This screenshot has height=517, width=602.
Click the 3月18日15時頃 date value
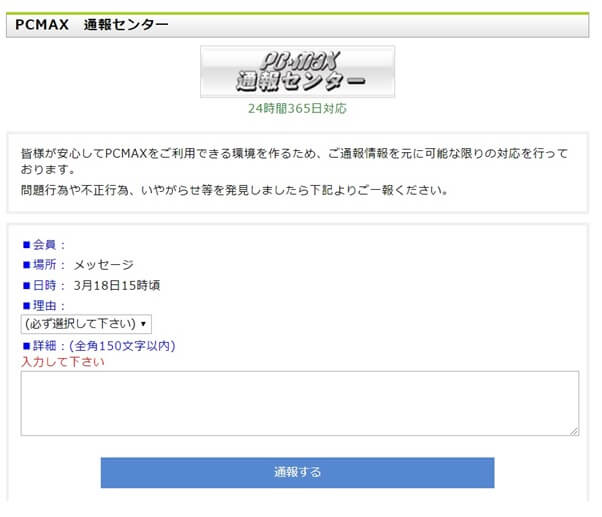point(117,285)
